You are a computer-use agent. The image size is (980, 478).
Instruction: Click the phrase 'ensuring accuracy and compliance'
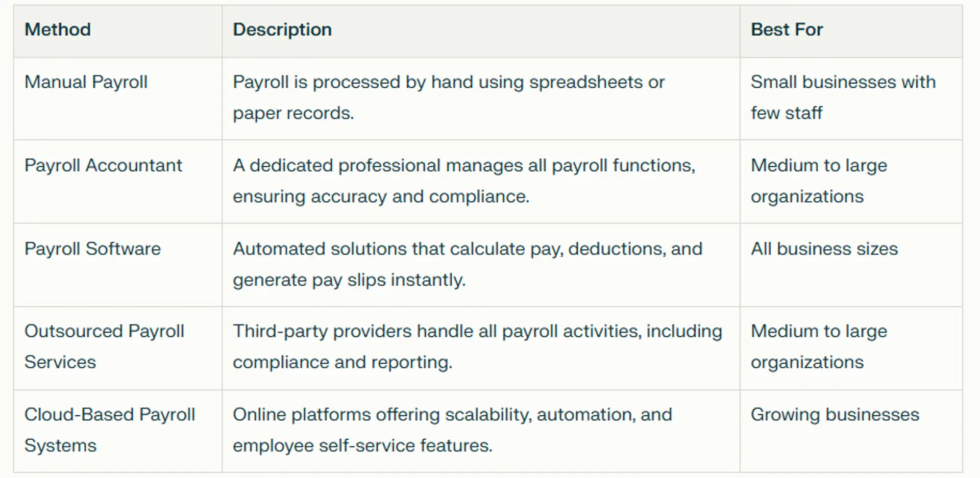pyautogui.click(x=381, y=197)
